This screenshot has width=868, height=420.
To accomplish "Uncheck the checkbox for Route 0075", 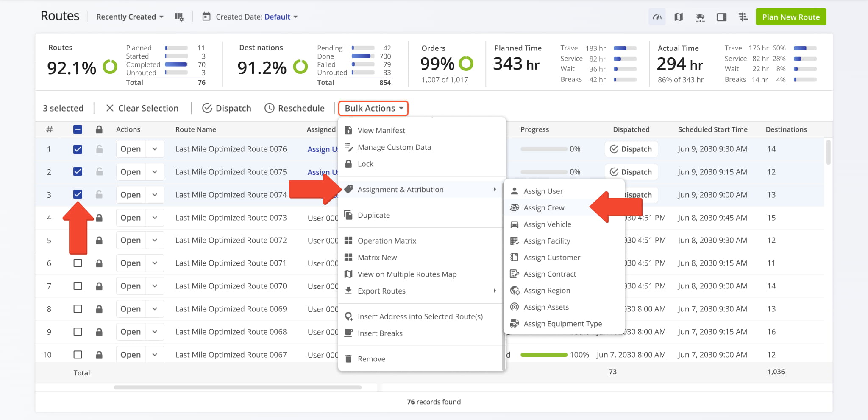I will 78,171.
